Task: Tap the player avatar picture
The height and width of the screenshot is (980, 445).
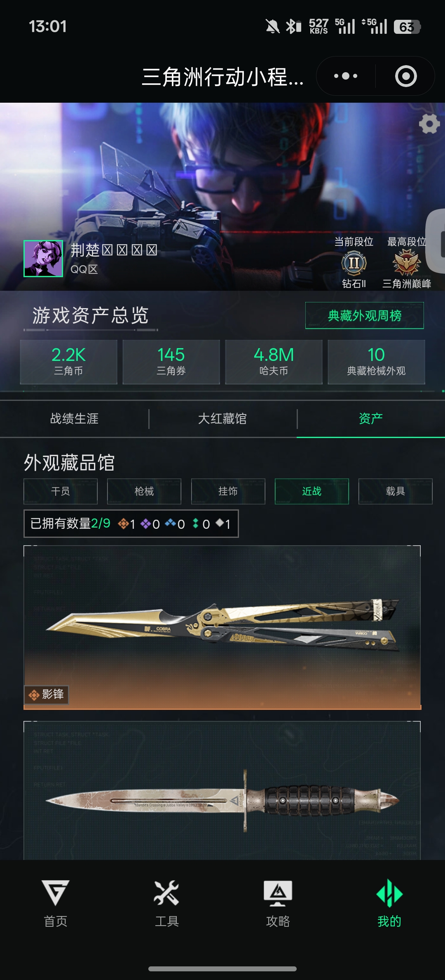Action: coord(43,259)
